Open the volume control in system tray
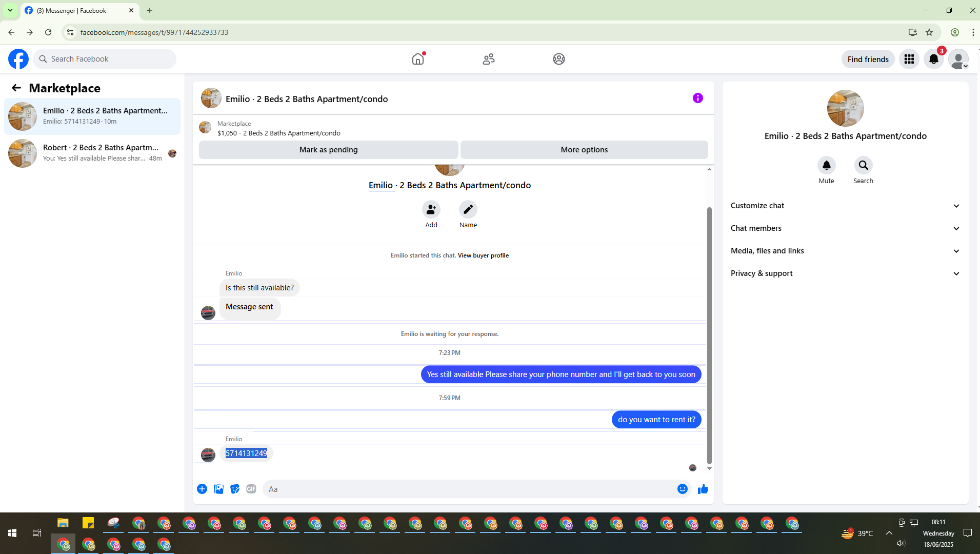Screen dimensions: 980x554 901,543
